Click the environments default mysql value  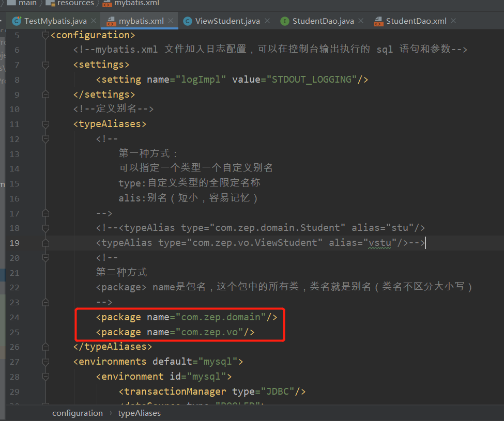click(x=218, y=362)
